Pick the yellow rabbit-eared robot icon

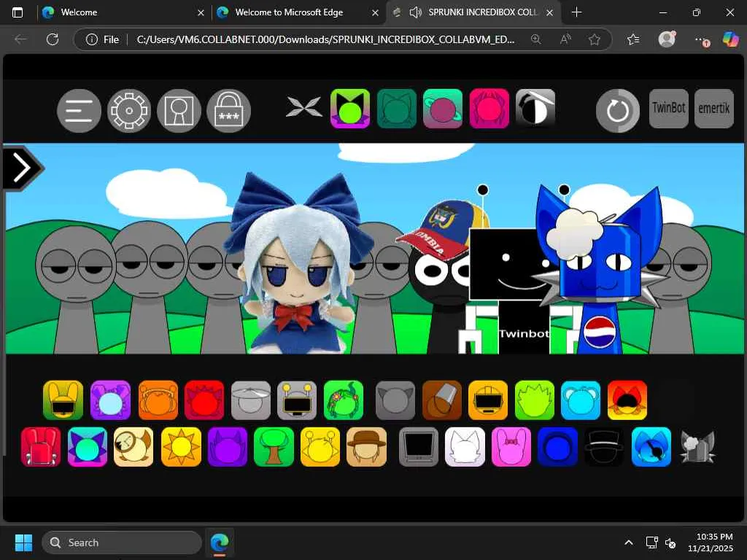(63, 400)
